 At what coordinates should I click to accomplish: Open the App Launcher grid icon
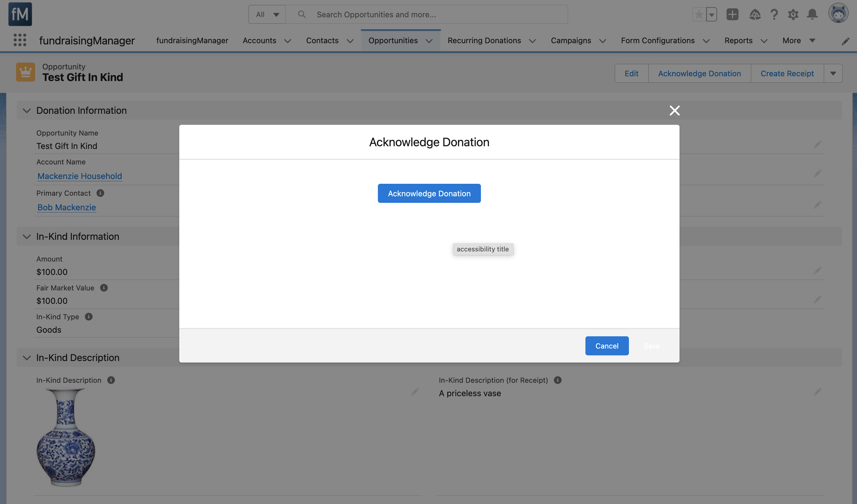coord(20,40)
